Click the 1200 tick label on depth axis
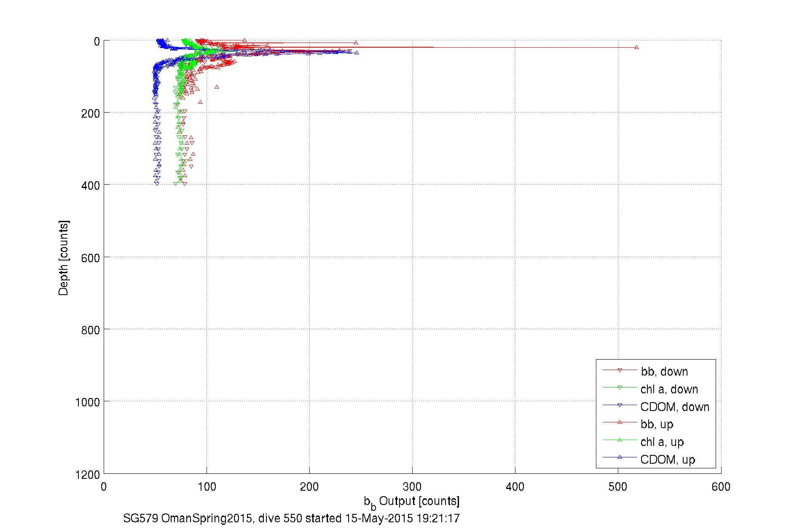 coord(88,475)
